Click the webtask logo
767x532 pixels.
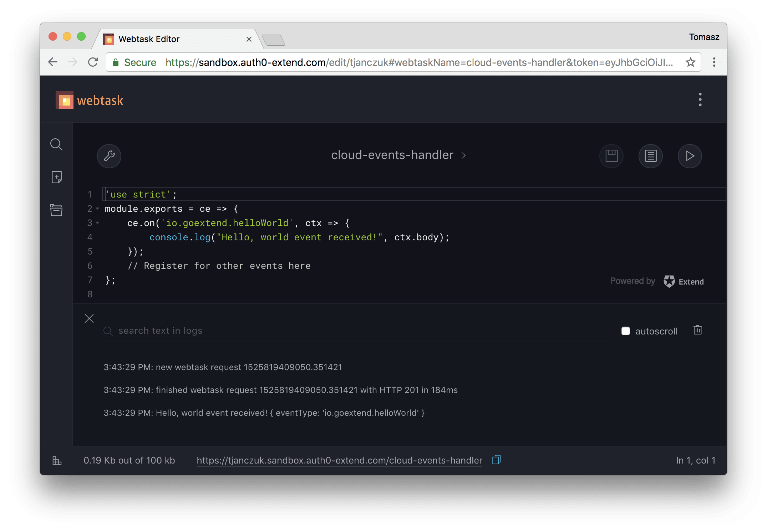pos(90,101)
